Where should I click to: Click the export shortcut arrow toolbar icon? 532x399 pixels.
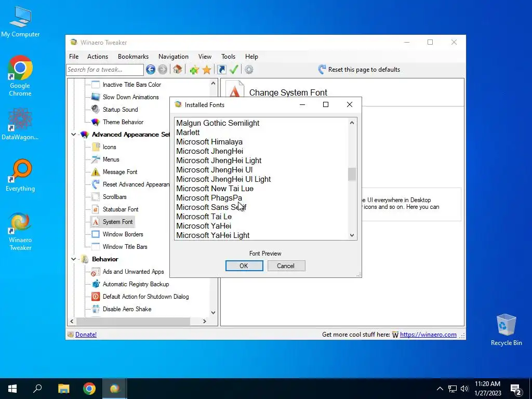point(221,70)
